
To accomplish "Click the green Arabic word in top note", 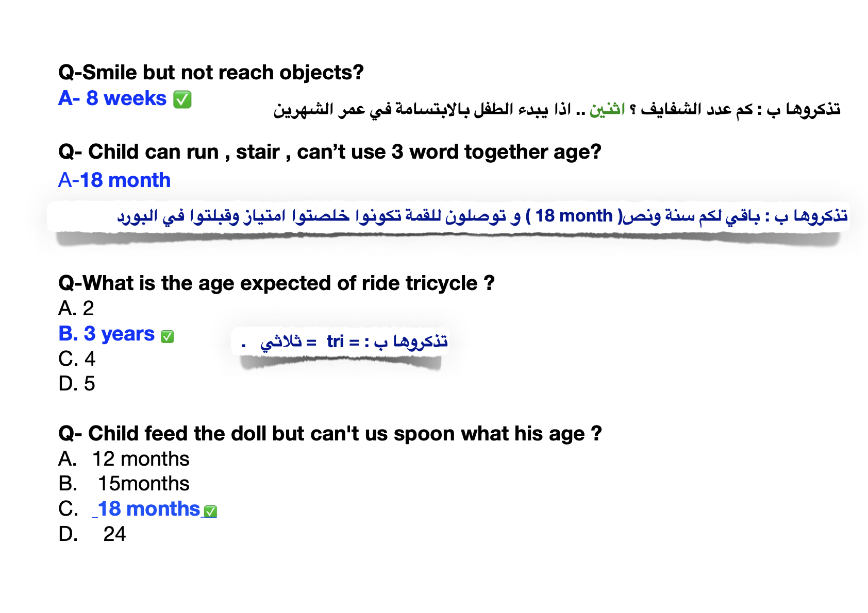I will coord(607,109).
